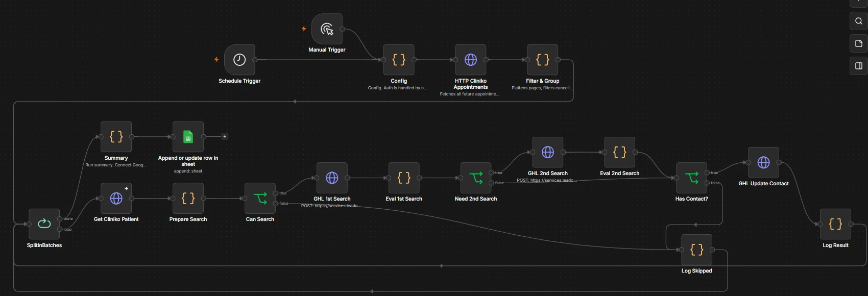
Task: Toggle the side panel layout icon
Action: coord(859,66)
